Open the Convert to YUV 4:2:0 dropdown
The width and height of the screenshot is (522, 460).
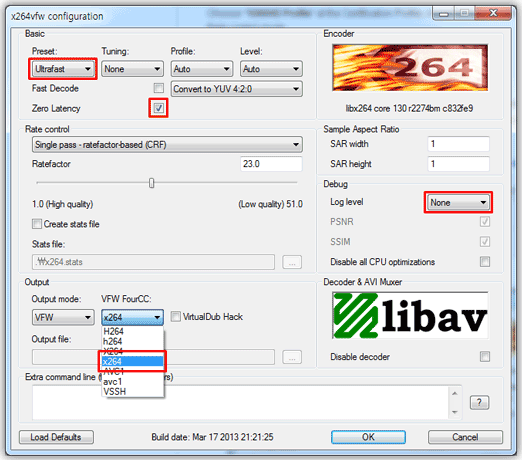[x=237, y=89]
